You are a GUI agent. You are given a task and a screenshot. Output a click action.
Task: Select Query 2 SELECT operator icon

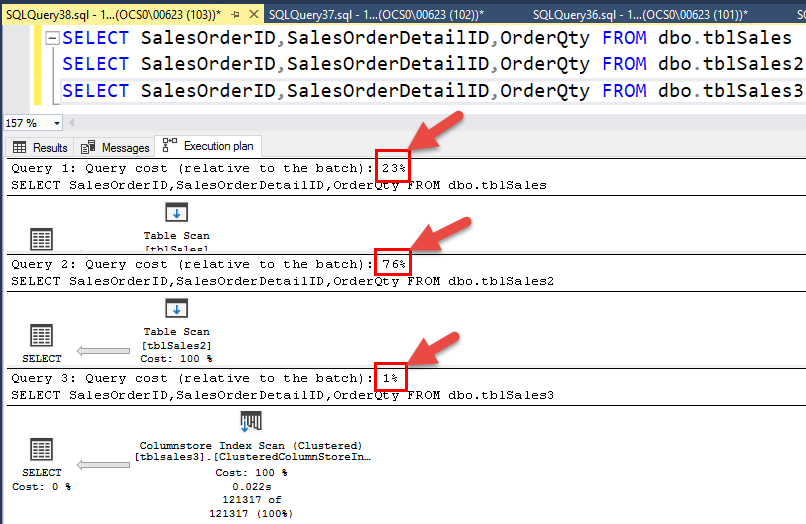click(x=41, y=335)
